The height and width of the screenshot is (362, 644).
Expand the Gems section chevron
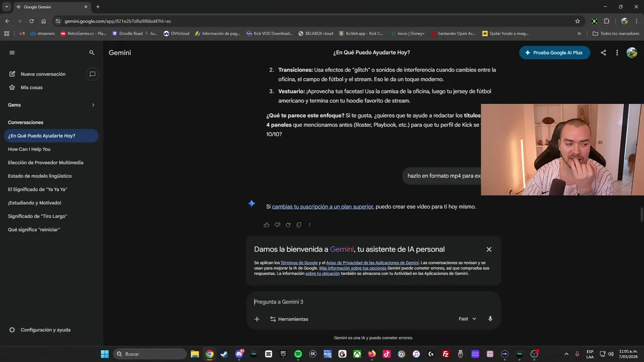point(93,105)
